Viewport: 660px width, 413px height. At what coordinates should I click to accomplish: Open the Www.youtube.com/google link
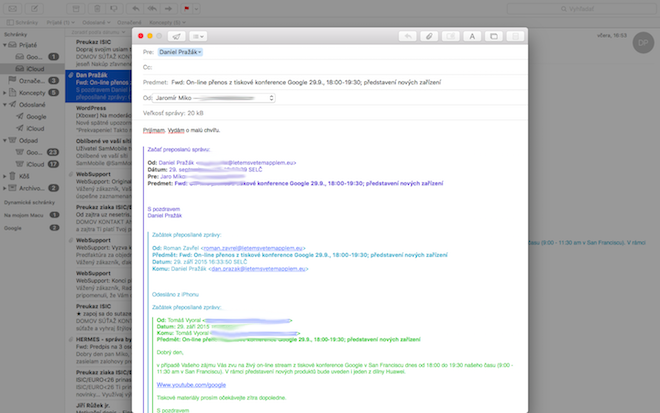point(191,385)
